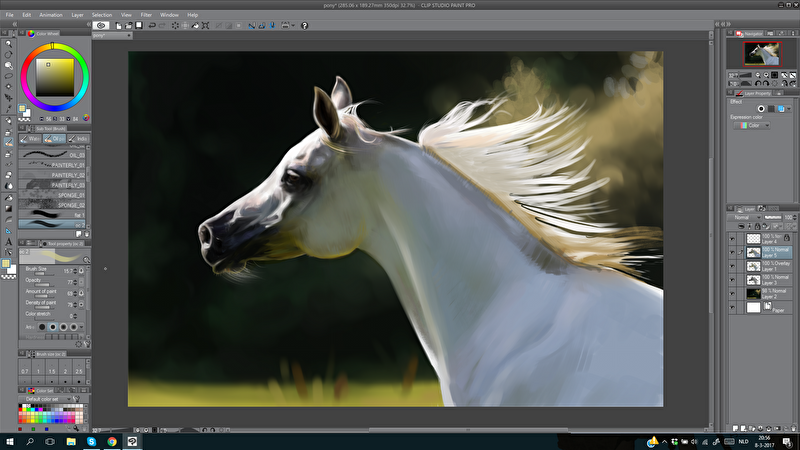800x450 pixels.
Task: Choose SPONGE_02 brush
Action: 52,205
